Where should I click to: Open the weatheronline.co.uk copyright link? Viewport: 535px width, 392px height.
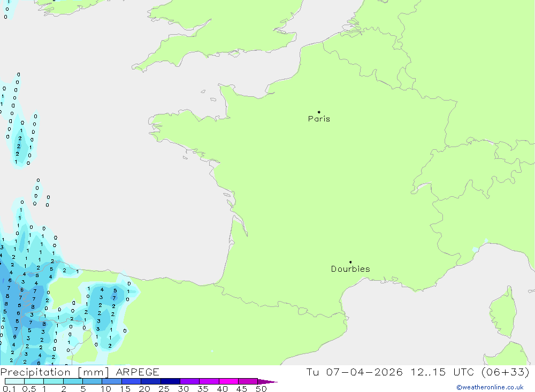coord(490,387)
